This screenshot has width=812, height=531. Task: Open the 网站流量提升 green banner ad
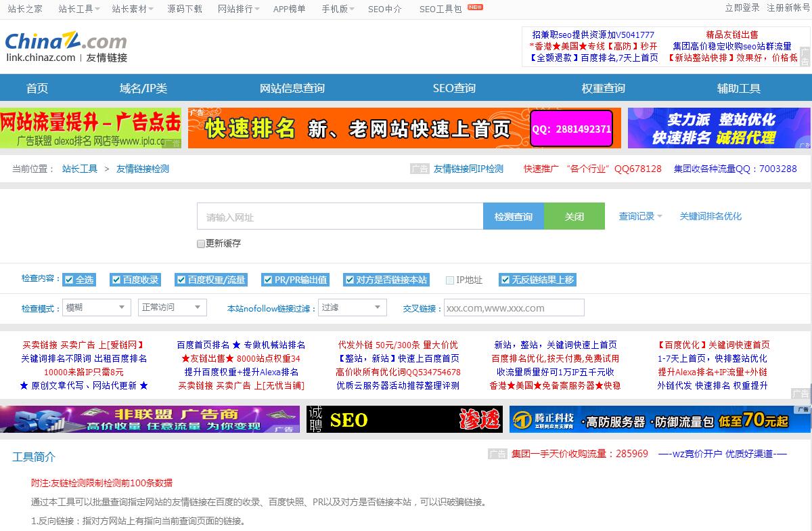(91, 128)
